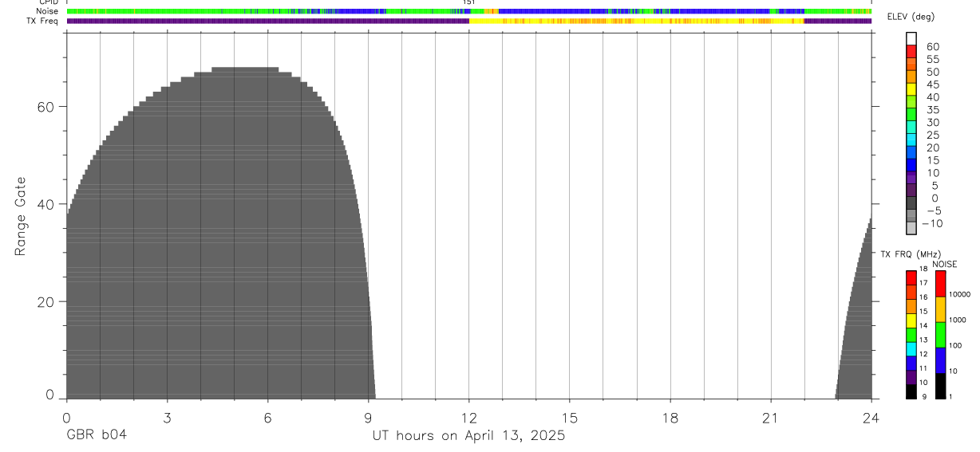Viewport: 980px width, 452px height.
Task: Select hour 15 on the time axis
Action: click(570, 417)
